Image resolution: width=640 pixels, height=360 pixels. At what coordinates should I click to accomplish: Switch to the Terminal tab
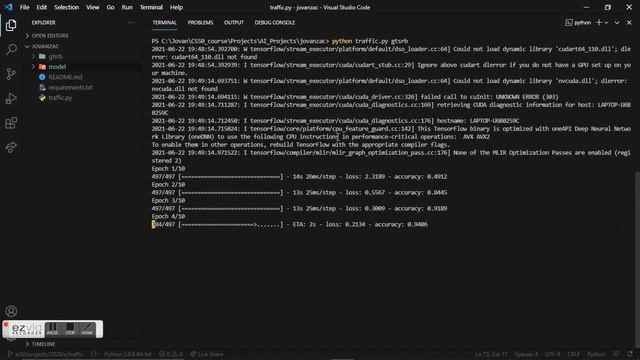164,22
